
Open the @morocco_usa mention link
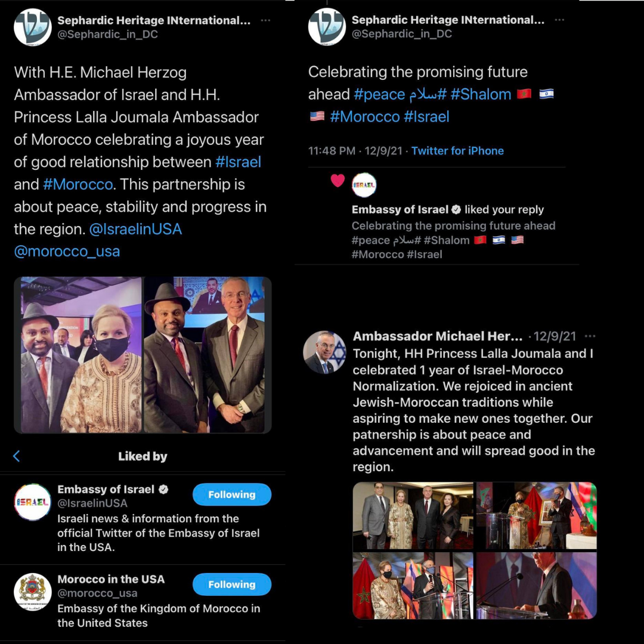(x=67, y=252)
